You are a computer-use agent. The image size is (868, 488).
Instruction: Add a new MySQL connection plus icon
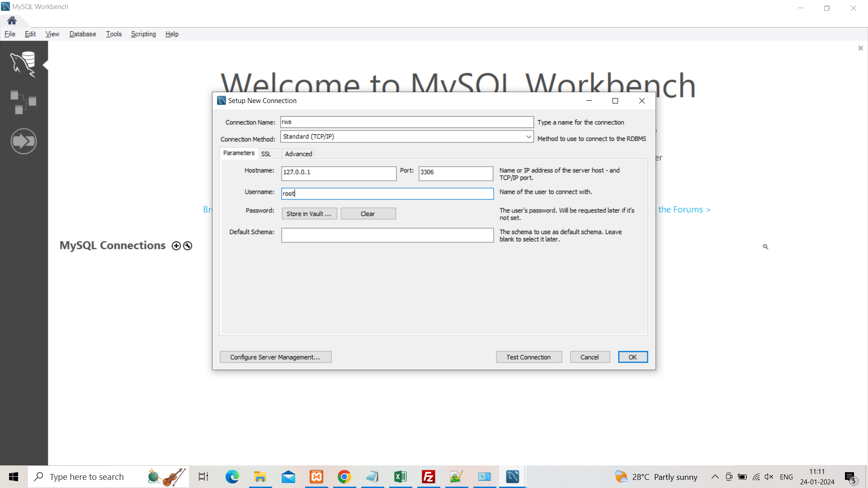click(176, 246)
